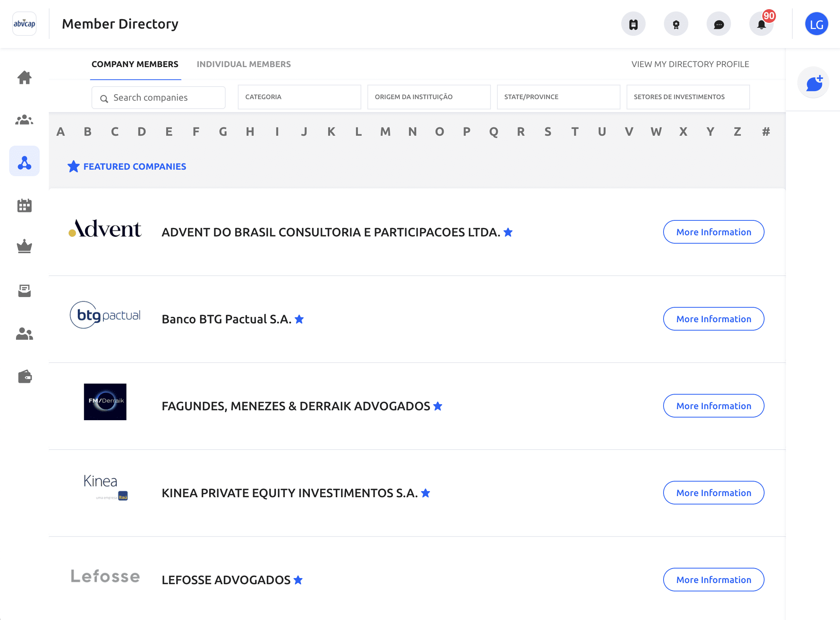Open the notifications bell icon
The width and height of the screenshot is (840, 620).
point(761,24)
